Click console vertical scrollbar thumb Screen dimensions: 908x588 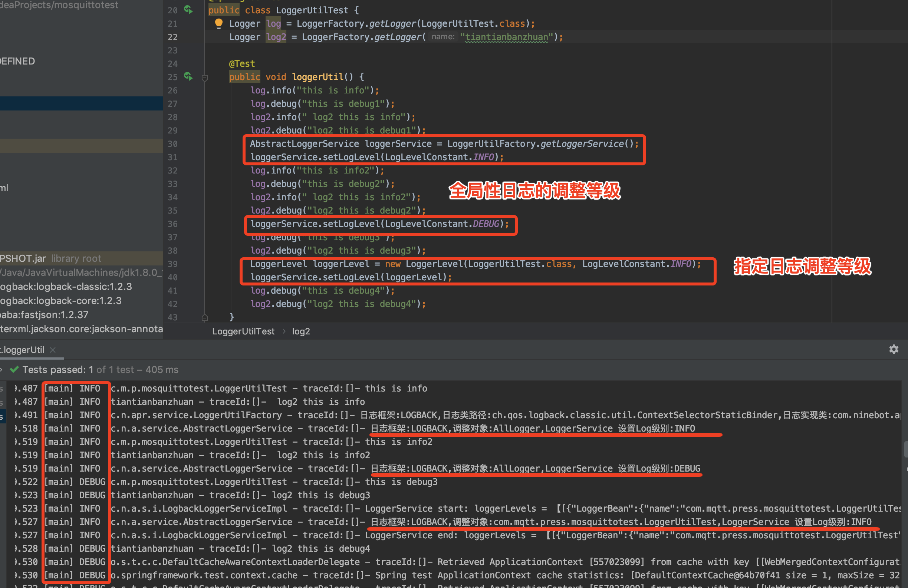point(906,449)
